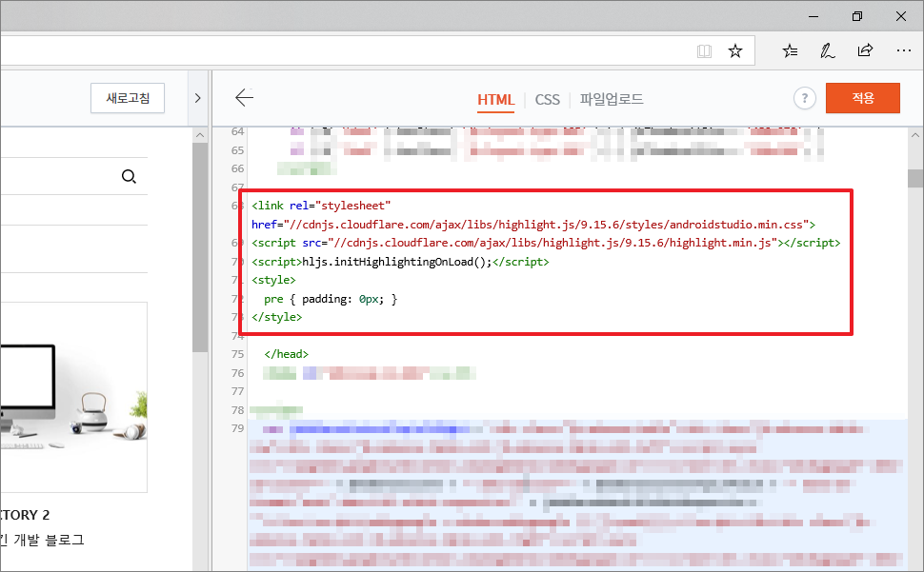Open the help question mark icon

(804, 98)
